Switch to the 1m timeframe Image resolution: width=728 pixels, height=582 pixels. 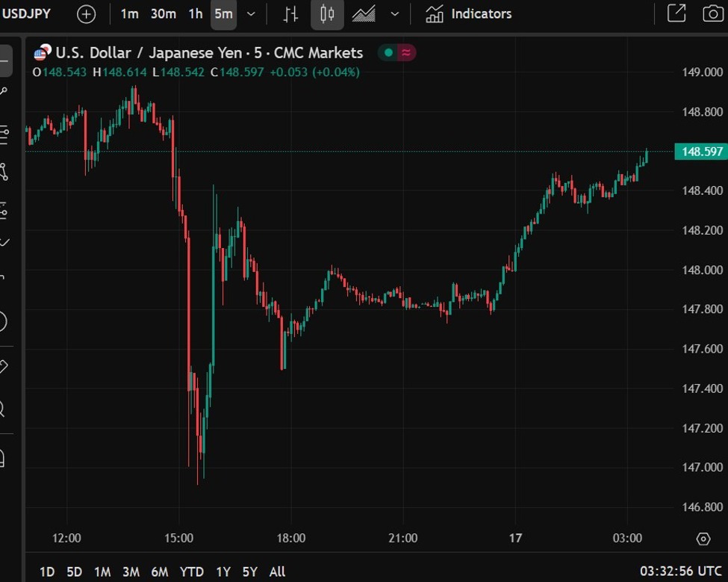point(129,14)
